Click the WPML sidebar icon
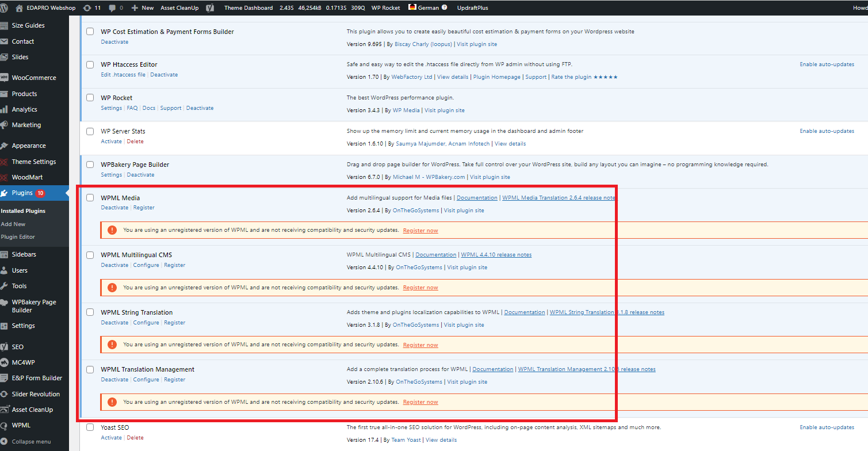The height and width of the screenshot is (451, 868). 5,425
